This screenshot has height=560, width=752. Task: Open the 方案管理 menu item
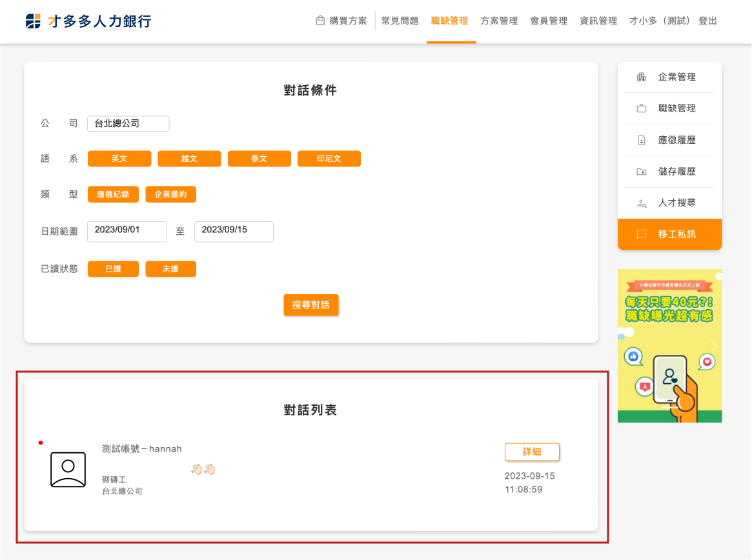click(499, 21)
